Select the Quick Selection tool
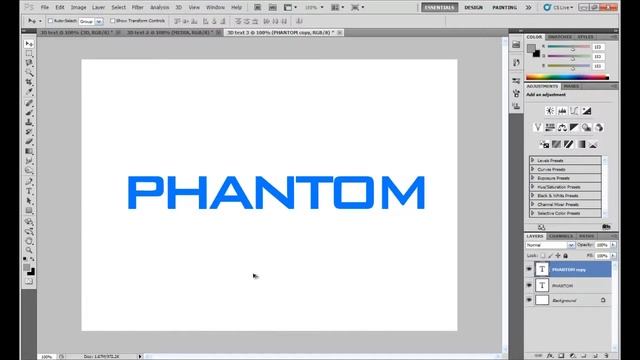Viewport: 640px width, 360px height. [x=29, y=73]
